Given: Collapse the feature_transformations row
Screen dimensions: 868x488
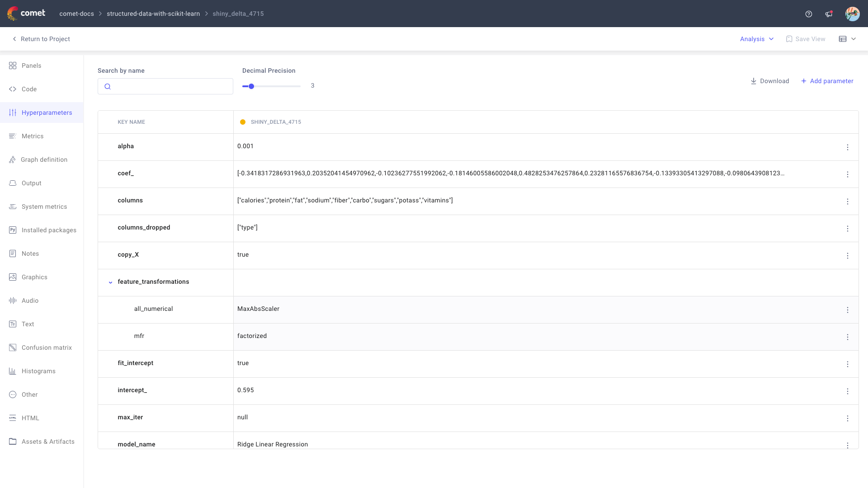Looking at the screenshot, I should pos(110,282).
